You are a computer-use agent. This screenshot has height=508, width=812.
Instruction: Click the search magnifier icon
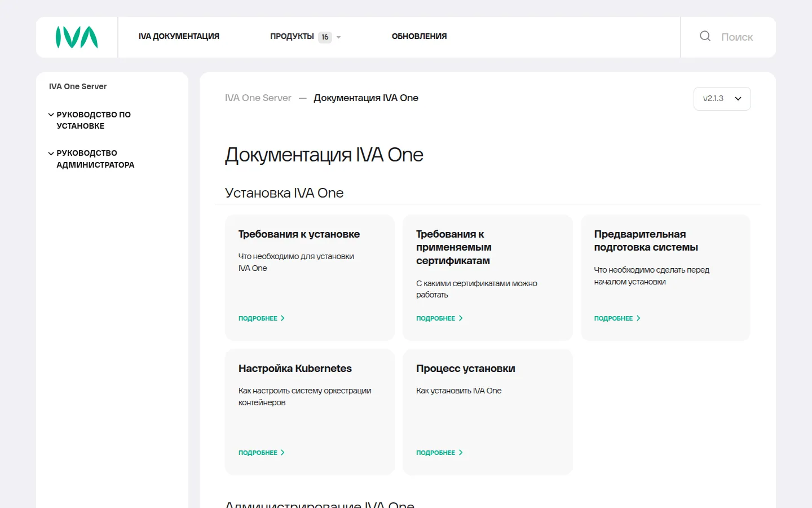pyautogui.click(x=705, y=36)
